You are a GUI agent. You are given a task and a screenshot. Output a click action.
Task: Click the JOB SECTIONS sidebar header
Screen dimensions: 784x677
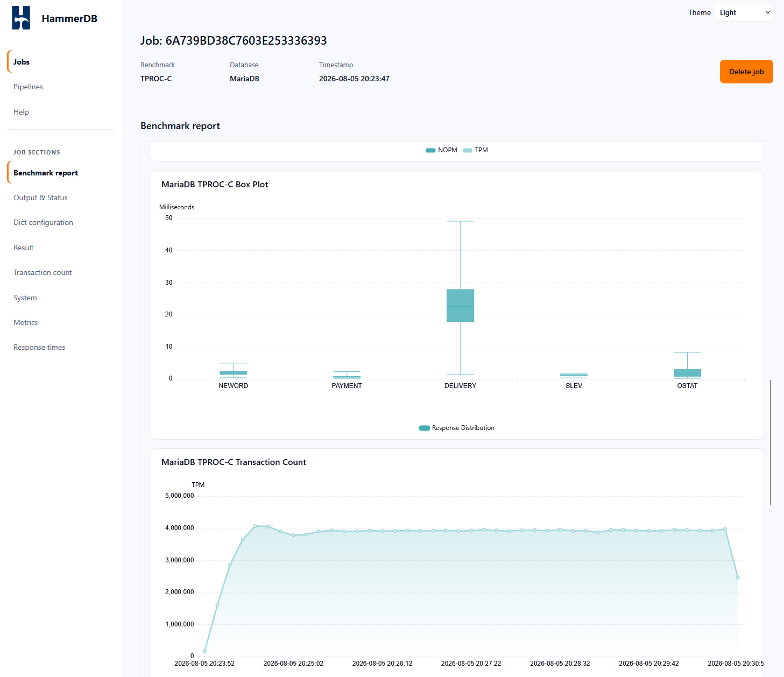click(x=37, y=152)
